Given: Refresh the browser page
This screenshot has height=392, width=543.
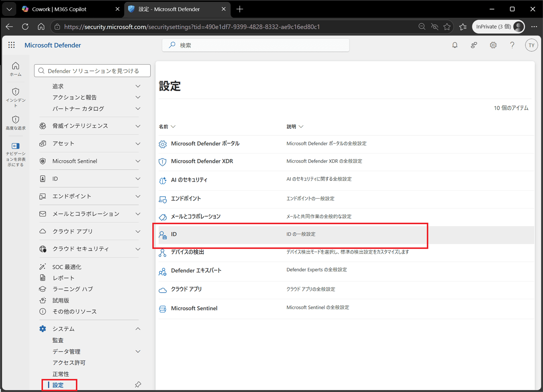Looking at the screenshot, I should click(25, 27).
